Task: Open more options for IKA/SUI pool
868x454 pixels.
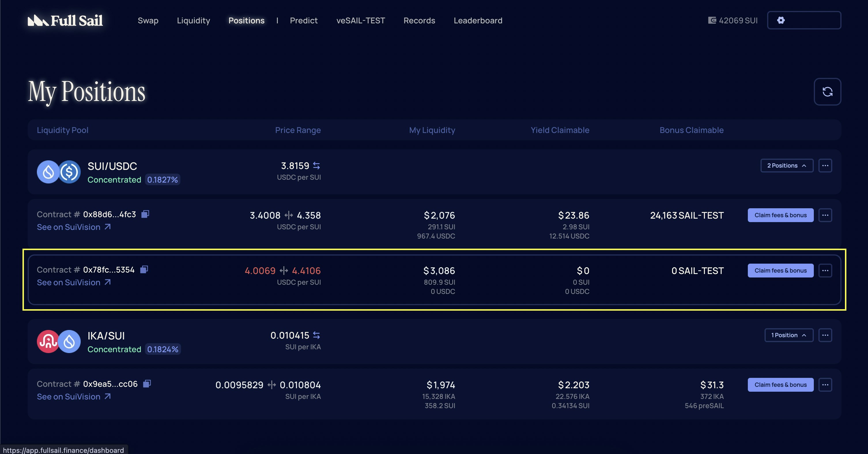Action: tap(825, 335)
